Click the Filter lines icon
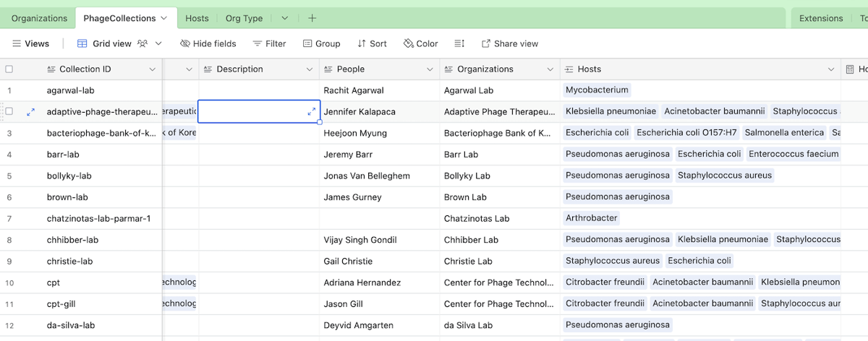Viewport: 868px width, 341px height. click(257, 43)
